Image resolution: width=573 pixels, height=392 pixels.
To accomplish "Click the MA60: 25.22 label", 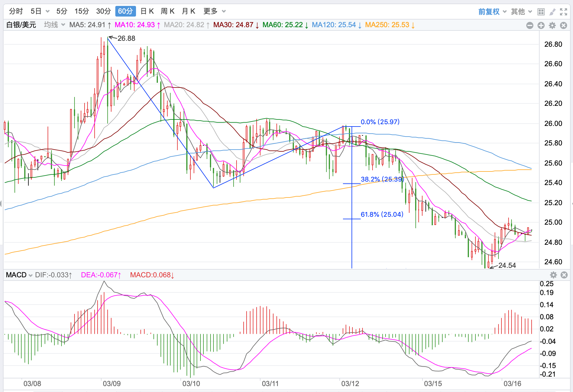I will tap(286, 25).
